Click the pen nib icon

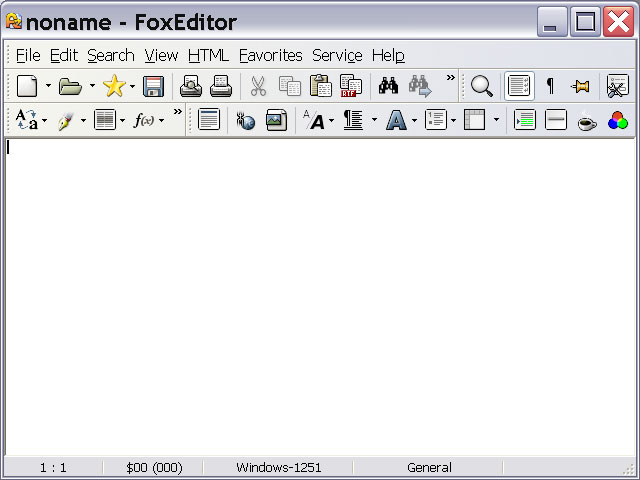65,120
